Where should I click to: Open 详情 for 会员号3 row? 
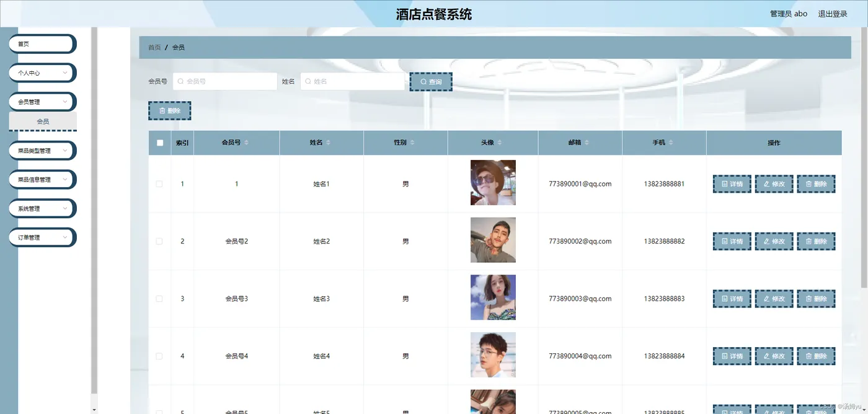(732, 299)
